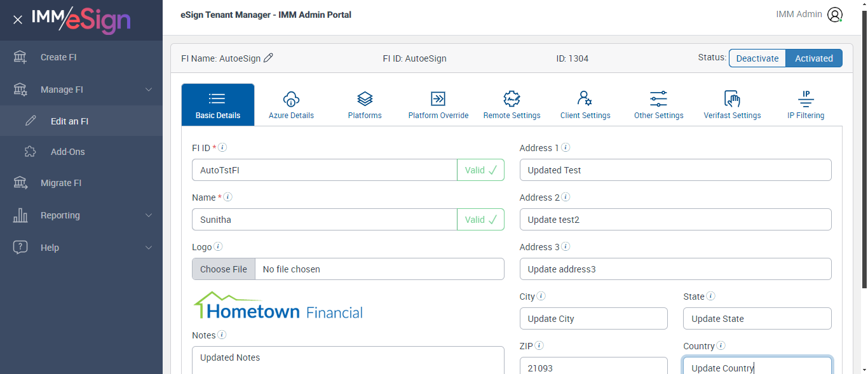The image size is (868, 374).
Task: Click the City input field
Action: click(x=593, y=319)
